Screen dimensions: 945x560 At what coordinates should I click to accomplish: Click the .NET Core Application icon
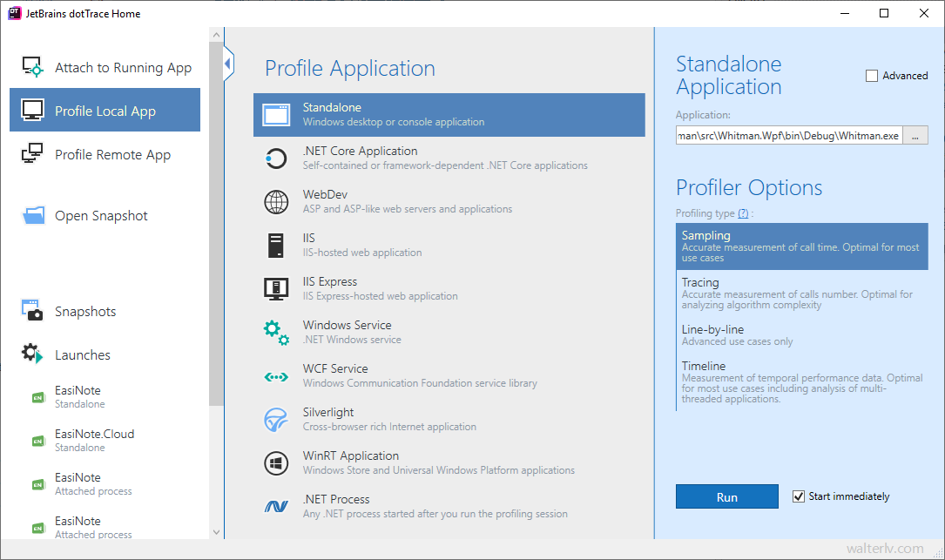(275, 159)
